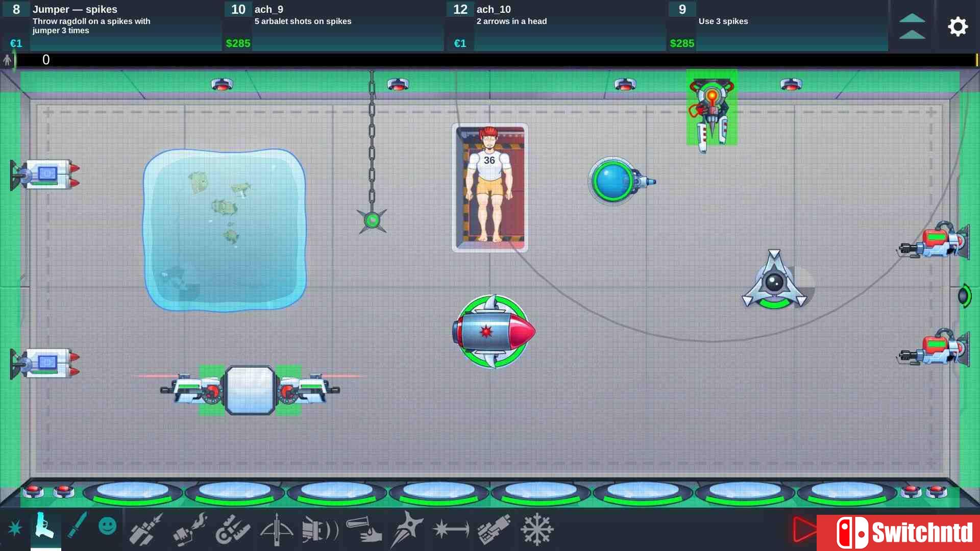The width and height of the screenshot is (980, 551).
Task: Choose the shuriken weapon icon
Action: [407, 529]
